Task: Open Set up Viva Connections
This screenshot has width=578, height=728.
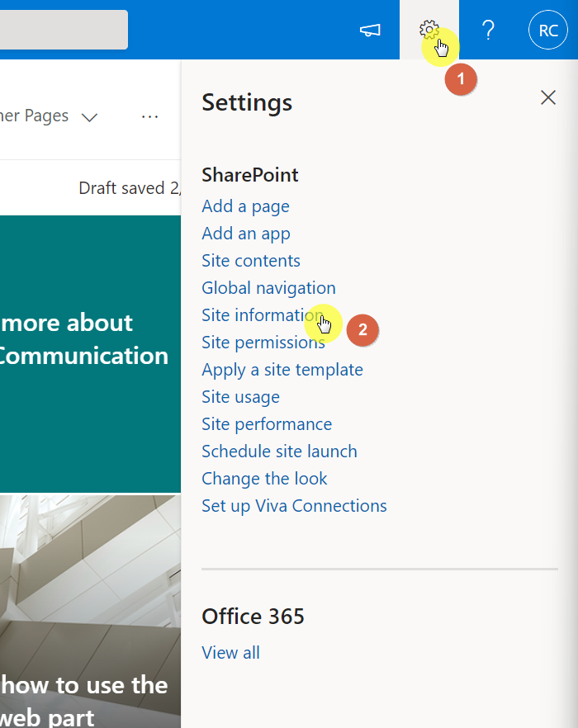Action: click(x=294, y=506)
